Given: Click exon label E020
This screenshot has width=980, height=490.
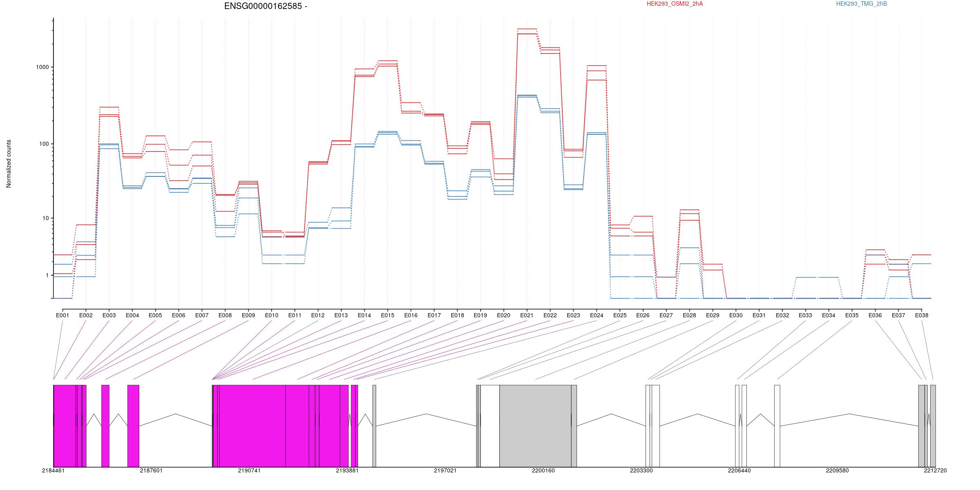Looking at the screenshot, I should pyautogui.click(x=503, y=315).
